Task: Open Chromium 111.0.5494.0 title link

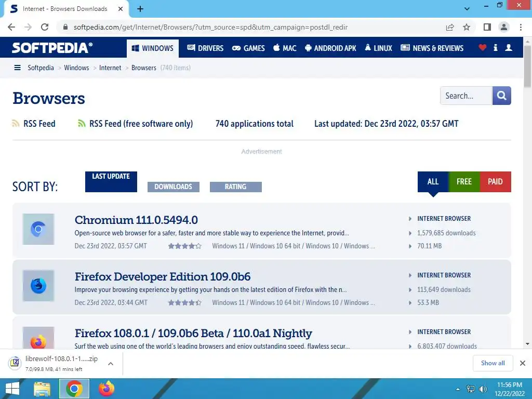Action: coord(136,220)
